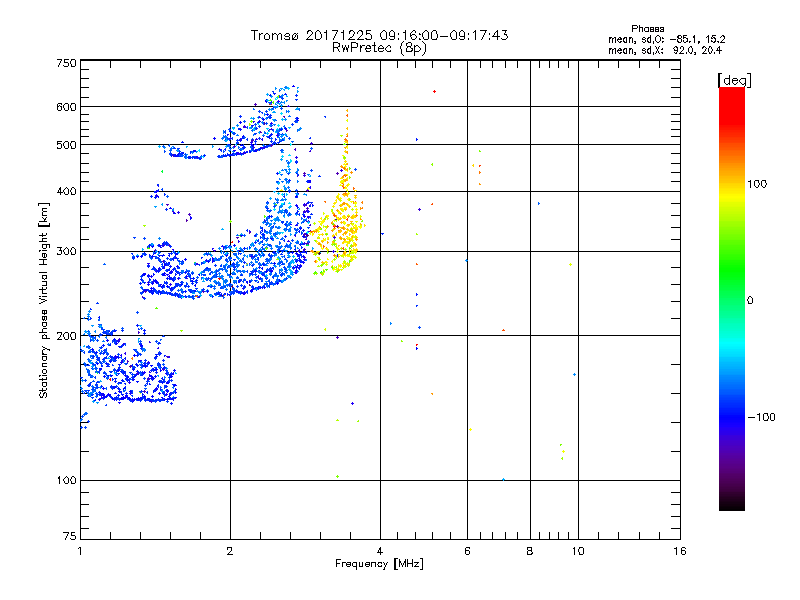Click the "RwPretec (8p)" subtitle
This screenshot has height=600, width=800.
pyautogui.click(x=379, y=48)
